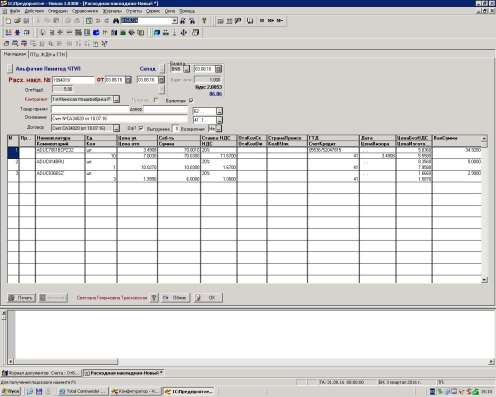Click the calculator icon in the top toolbar
Screen dimensions: 496x397
(89, 21)
